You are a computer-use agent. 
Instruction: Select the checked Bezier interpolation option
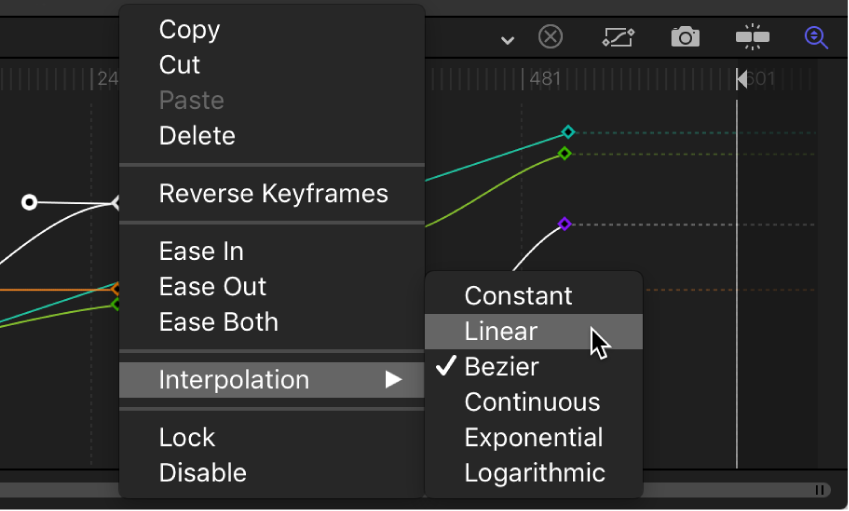(501, 367)
